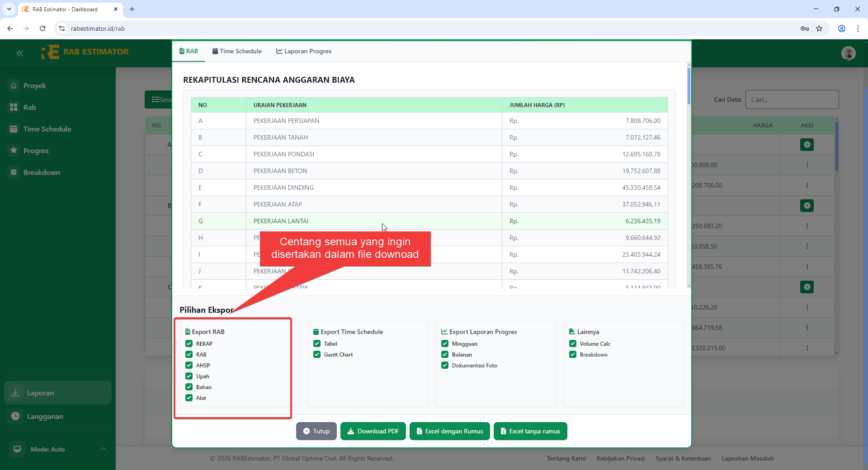This screenshot has height=470, width=868.
Task: Open the browser tab list dropdown
Action: click(9, 9)
